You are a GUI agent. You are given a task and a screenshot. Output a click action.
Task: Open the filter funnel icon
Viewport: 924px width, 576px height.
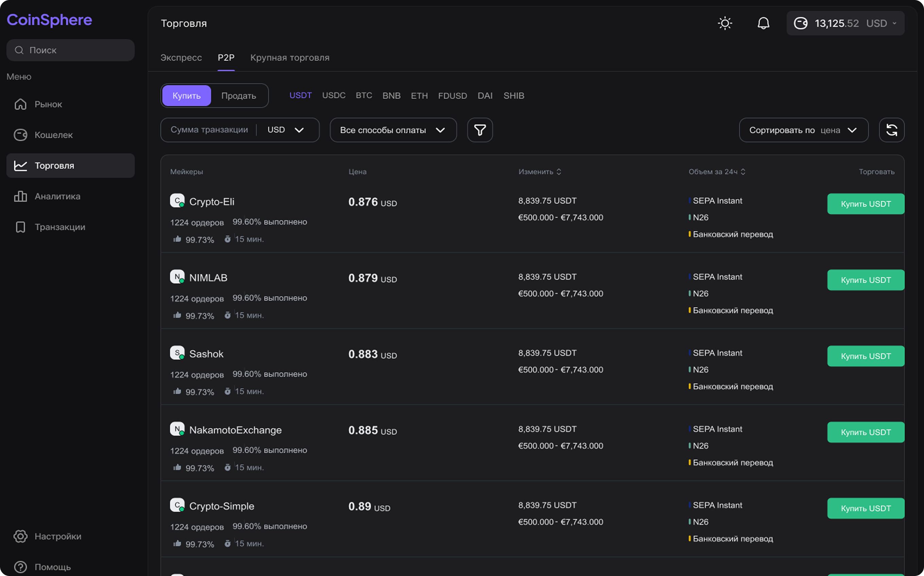click(x=480, y=130)
